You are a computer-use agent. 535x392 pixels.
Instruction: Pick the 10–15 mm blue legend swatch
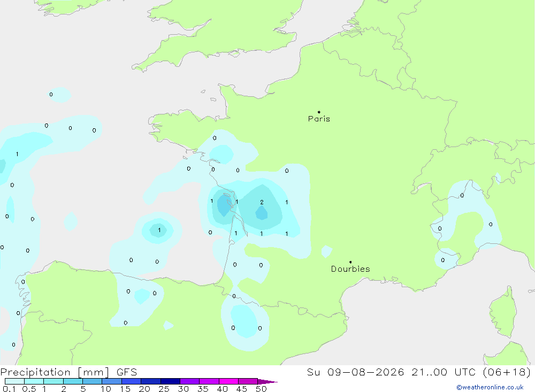click(x=112, y=381)
